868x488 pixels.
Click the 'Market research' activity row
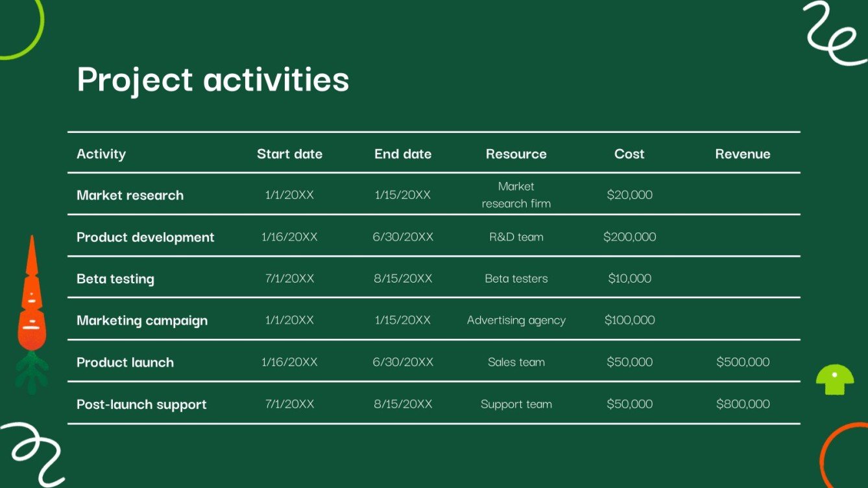click(130, 194)
